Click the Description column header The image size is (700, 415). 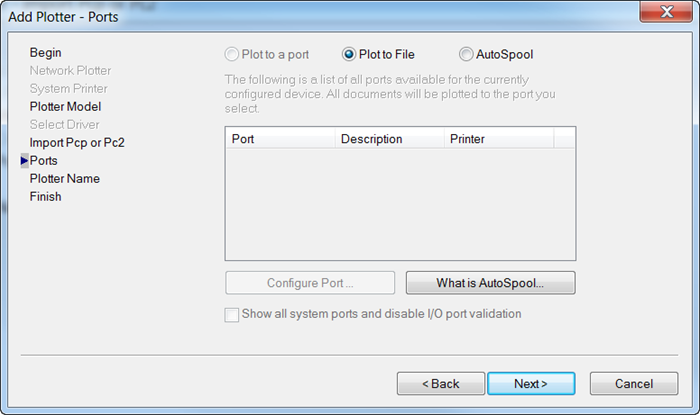coord(390,139)
